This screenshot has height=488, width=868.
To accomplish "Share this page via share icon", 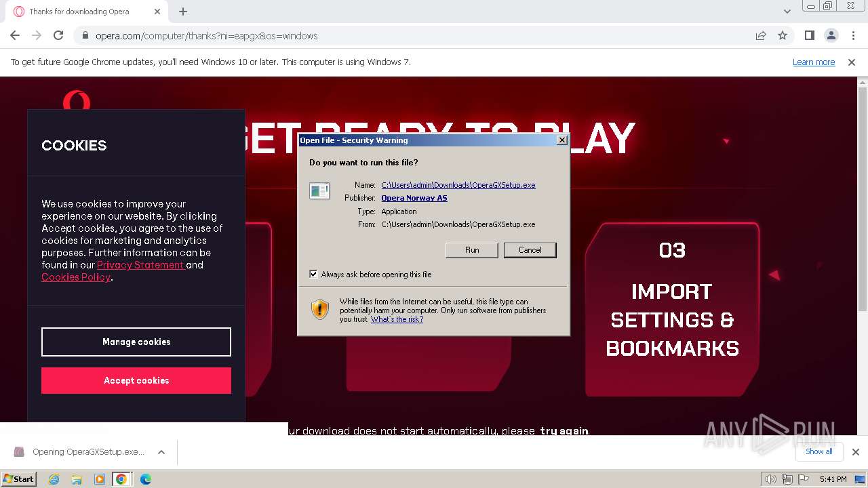I will coord(761,35).
